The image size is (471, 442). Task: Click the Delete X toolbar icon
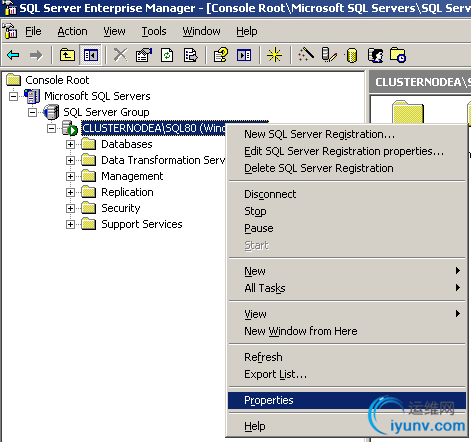click(120, 55)
